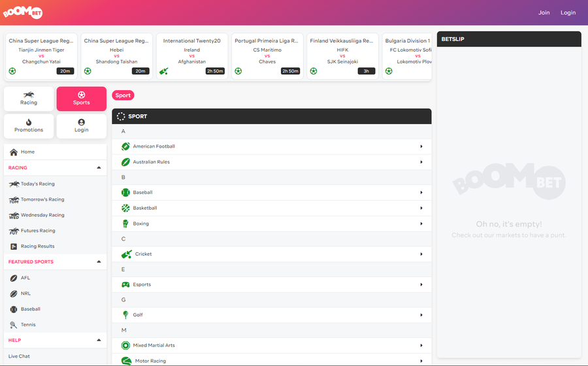Click the Home house icon in sidebar
588x366 pixels.
14,152
